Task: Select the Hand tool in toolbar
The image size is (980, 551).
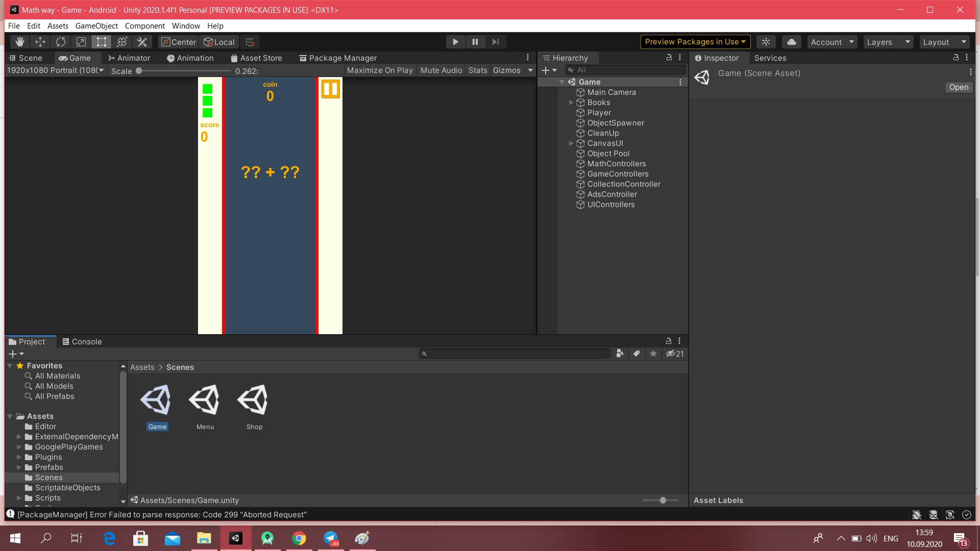Action: click(19, 42)
